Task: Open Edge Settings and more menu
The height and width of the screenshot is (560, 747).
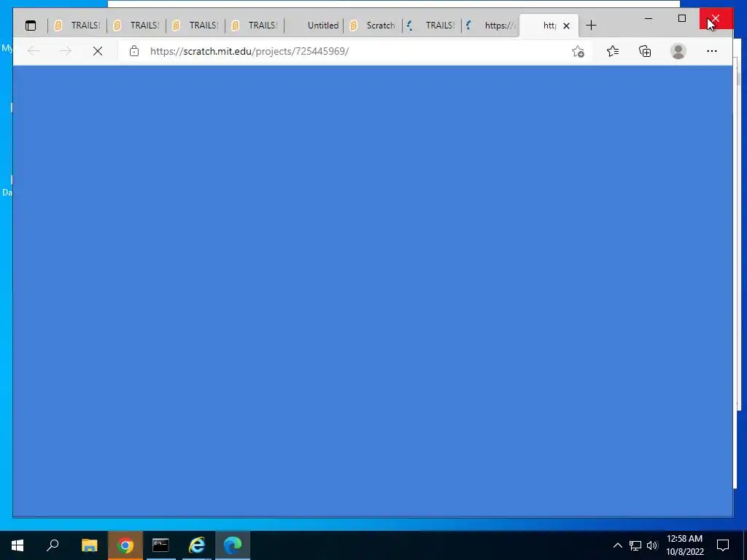Action: pos(712,51)
